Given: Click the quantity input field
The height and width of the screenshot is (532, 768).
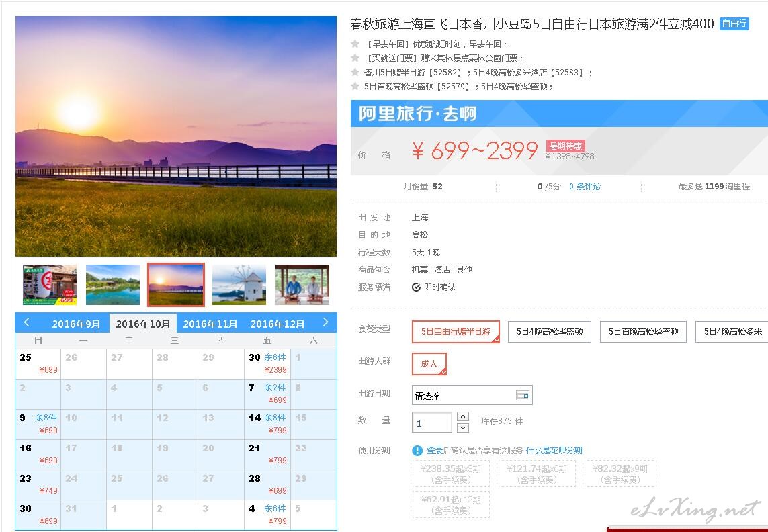Looking at the screenshot, I should [432, 423].
